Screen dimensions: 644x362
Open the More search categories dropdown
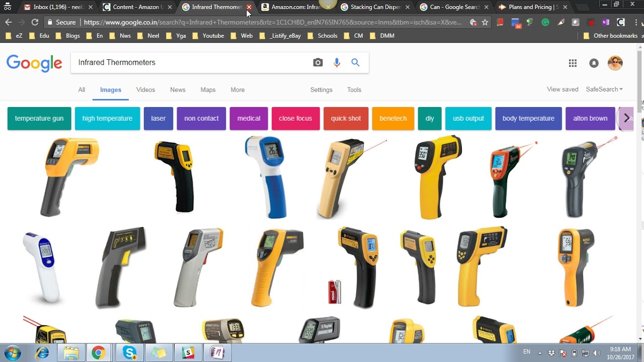(237, 89)
